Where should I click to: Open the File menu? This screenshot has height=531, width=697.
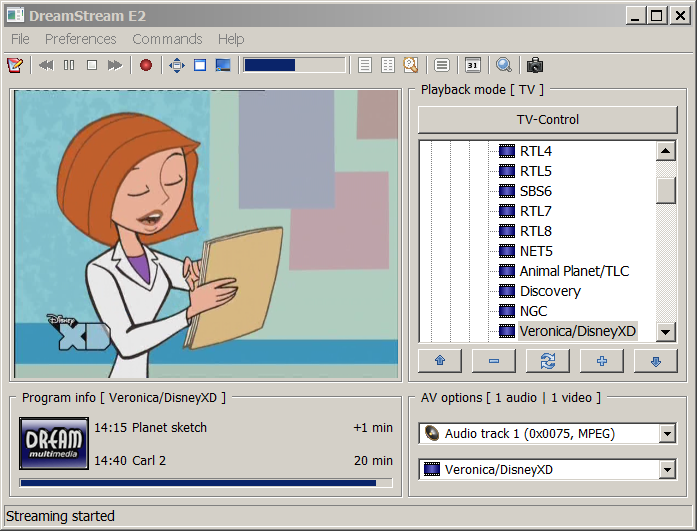[x=20, y=39]
